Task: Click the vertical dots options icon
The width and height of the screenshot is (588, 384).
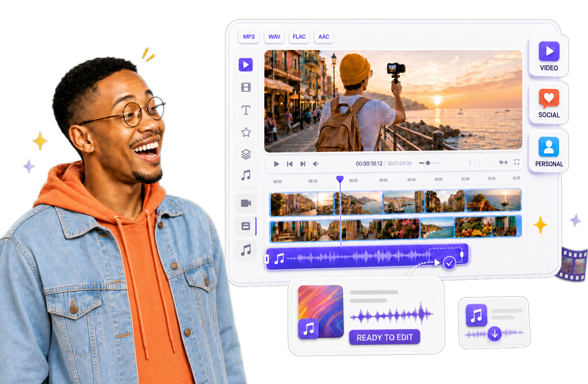Action: click(x=470, y=162)
